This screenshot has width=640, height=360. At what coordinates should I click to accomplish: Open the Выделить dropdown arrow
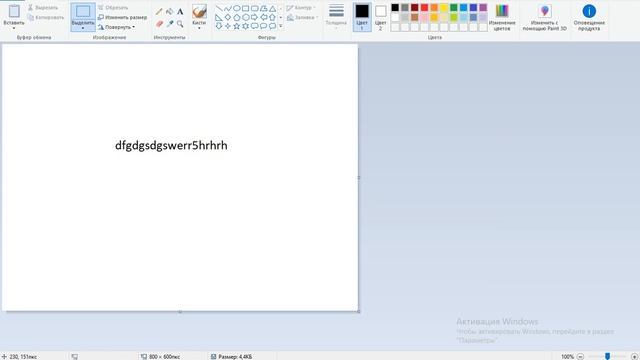coord(83,28)
